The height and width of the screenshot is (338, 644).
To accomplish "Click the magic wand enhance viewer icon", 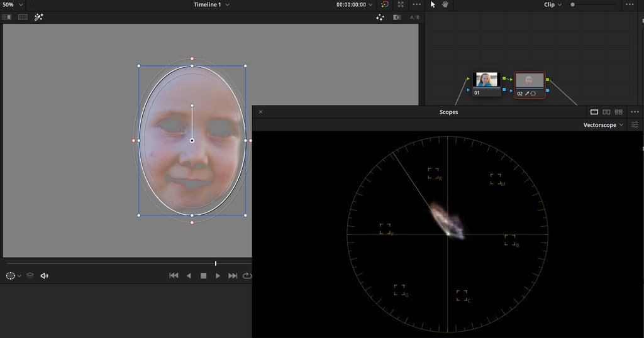I will click(39, 18).
